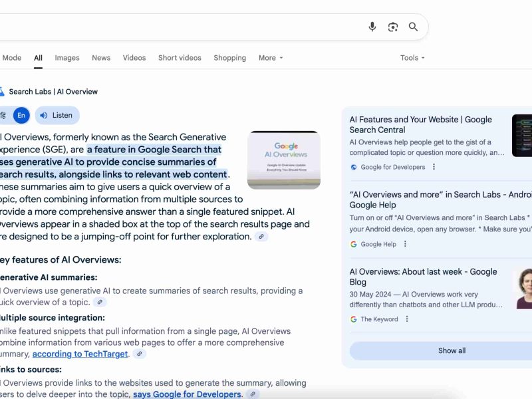Open the Tools dropdown
Screen dimensions: 532x399
[x=412, y=58]
